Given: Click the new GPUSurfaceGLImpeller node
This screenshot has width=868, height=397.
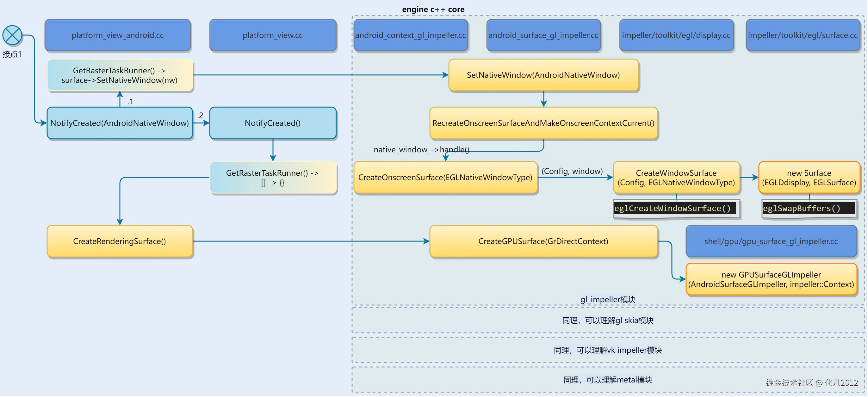Looking at the screenshot, I should coord(771,279).
